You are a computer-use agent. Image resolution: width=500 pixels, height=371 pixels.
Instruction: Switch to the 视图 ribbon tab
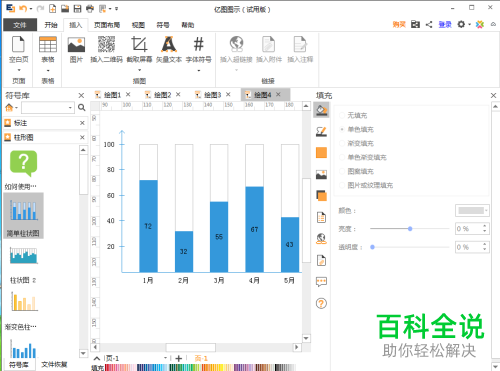[x=138, y=25]
